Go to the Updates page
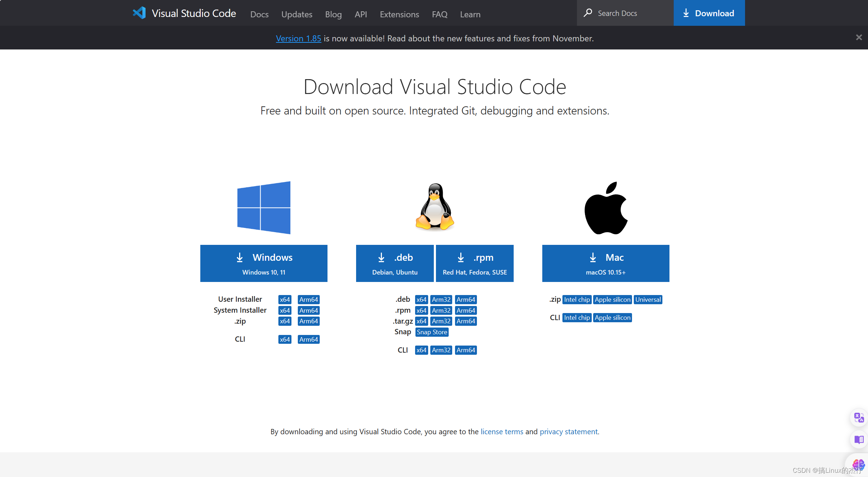 (x=297, y=14)
